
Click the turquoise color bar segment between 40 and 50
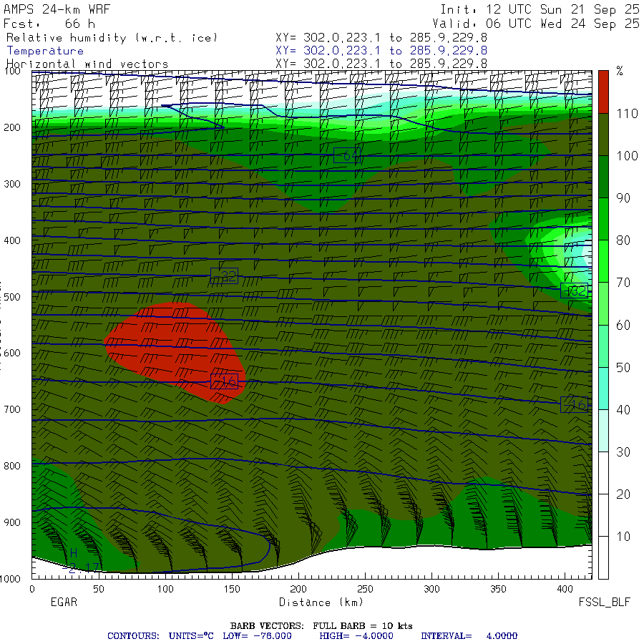(603, 388)
